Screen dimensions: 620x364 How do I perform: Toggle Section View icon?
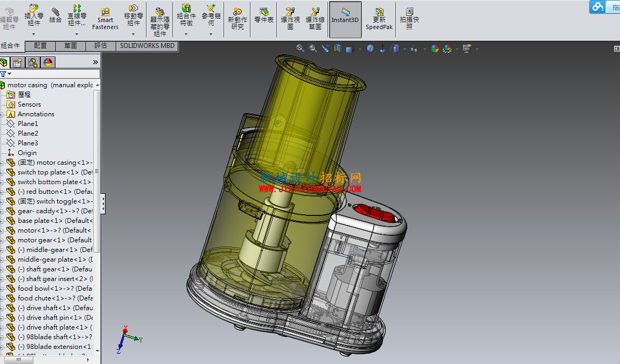tap(337, 48)
